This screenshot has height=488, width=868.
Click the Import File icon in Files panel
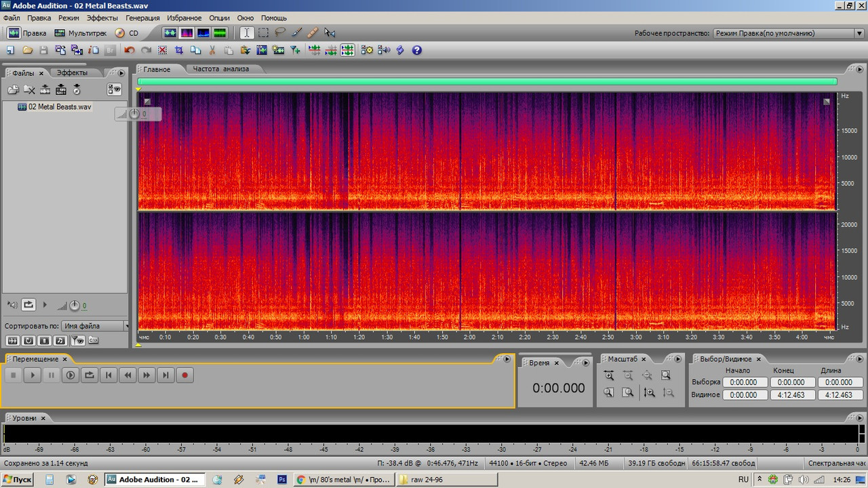pyautogui.click(x=13, y=89)
